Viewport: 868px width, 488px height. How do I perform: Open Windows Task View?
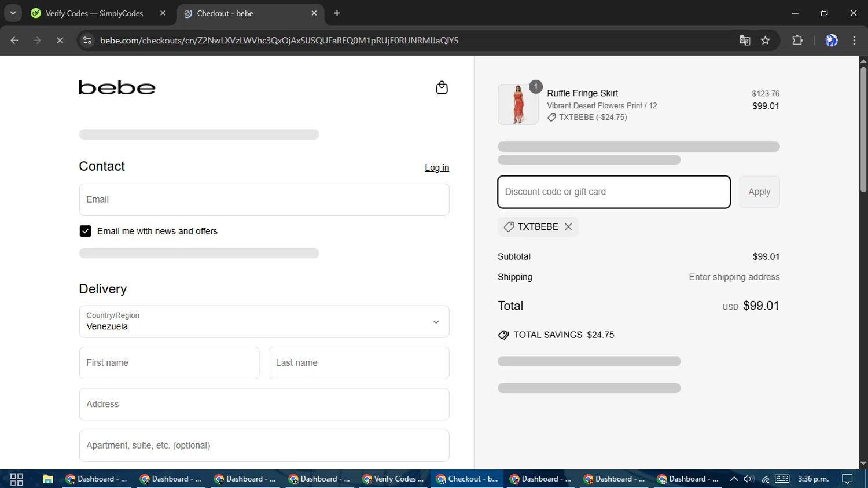(17, 479)
